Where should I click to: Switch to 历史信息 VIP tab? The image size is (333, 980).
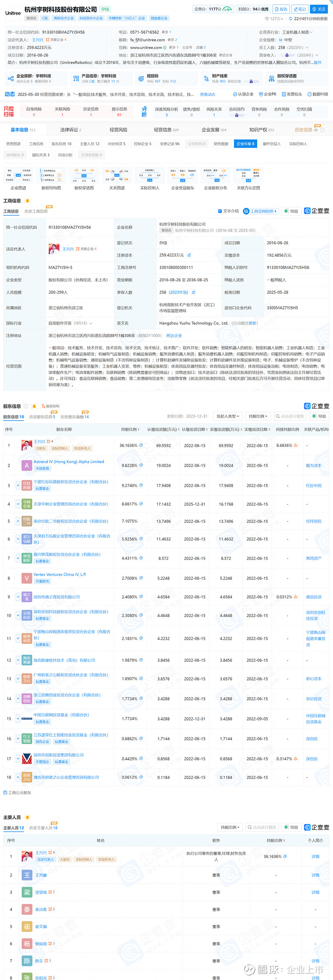307,129
